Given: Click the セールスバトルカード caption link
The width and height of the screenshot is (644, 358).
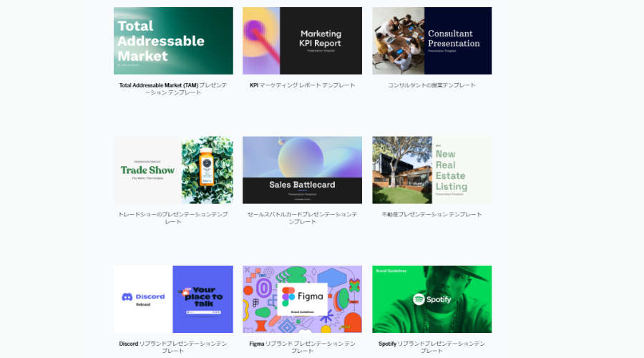Looking at the screenshot, I should click(x=302, y=218).
